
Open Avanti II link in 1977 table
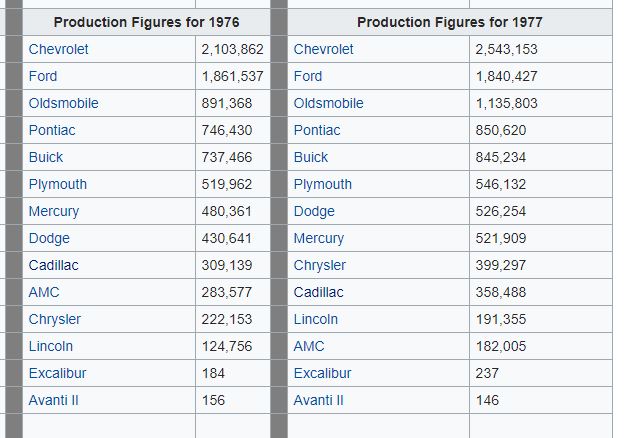(x=319, y=400)
